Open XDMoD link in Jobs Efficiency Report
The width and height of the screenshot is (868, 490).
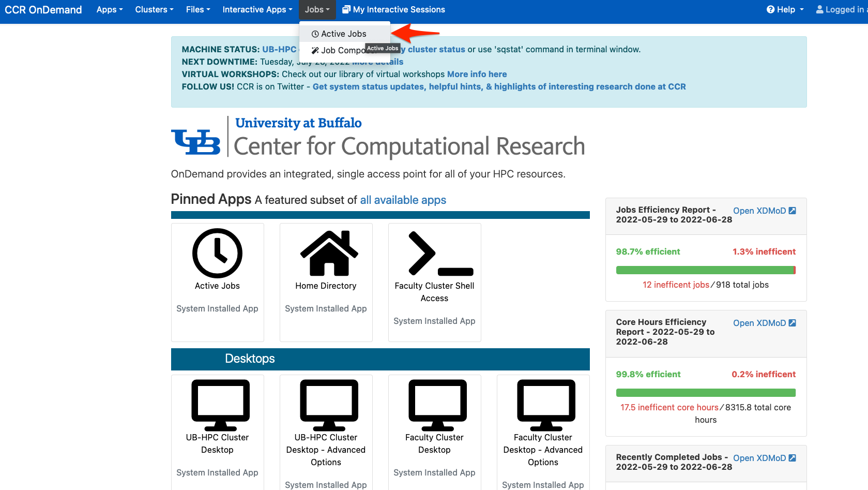click(764, 211)
